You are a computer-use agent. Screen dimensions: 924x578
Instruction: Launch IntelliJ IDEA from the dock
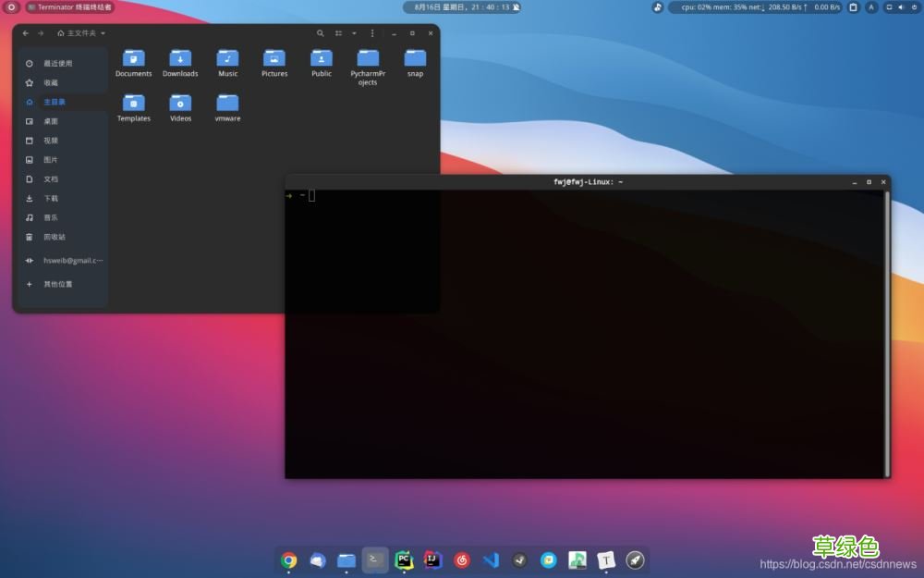(x=432, y=560)
